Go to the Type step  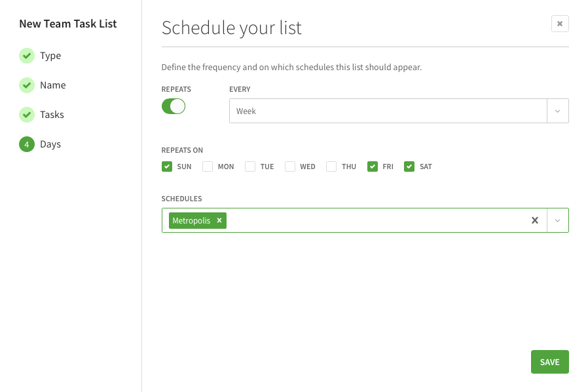(x=50, y=56)
